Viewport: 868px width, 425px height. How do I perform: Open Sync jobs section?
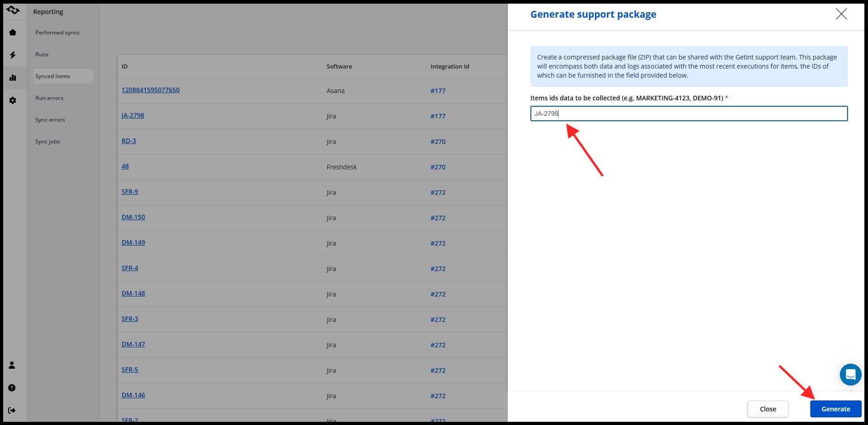(x=48, y=142)
